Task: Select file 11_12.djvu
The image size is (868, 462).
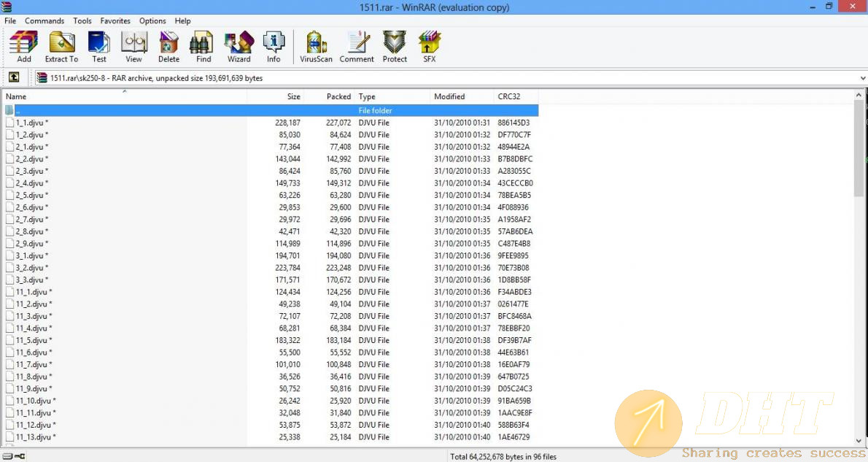Action: (x=36, y=425)
